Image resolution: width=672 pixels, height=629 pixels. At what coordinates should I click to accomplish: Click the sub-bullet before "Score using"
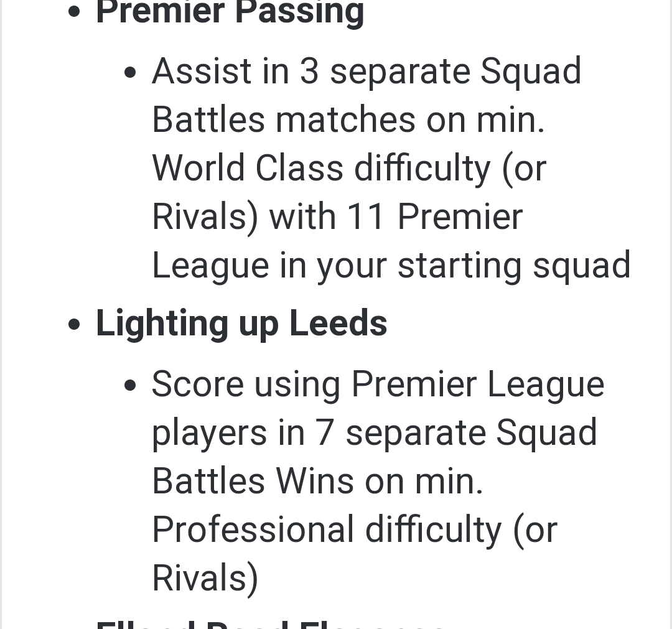point(130,385)
